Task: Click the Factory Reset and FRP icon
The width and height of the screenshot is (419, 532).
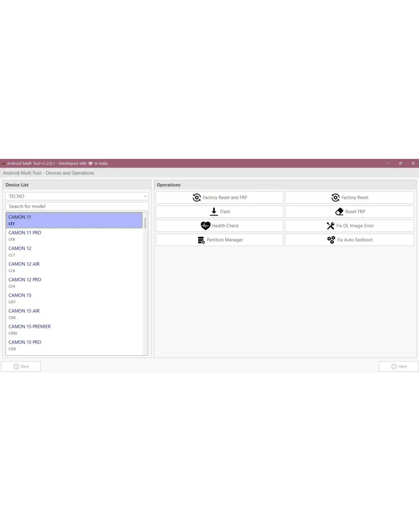Action: pos(197,198)
